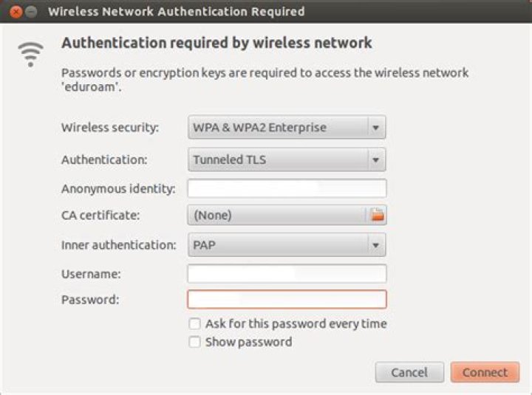Image resolution: width=532 pixels, height=395 pixels.
Task: Toggle the Show password checkbox
Action: click(x=195, y=342)
